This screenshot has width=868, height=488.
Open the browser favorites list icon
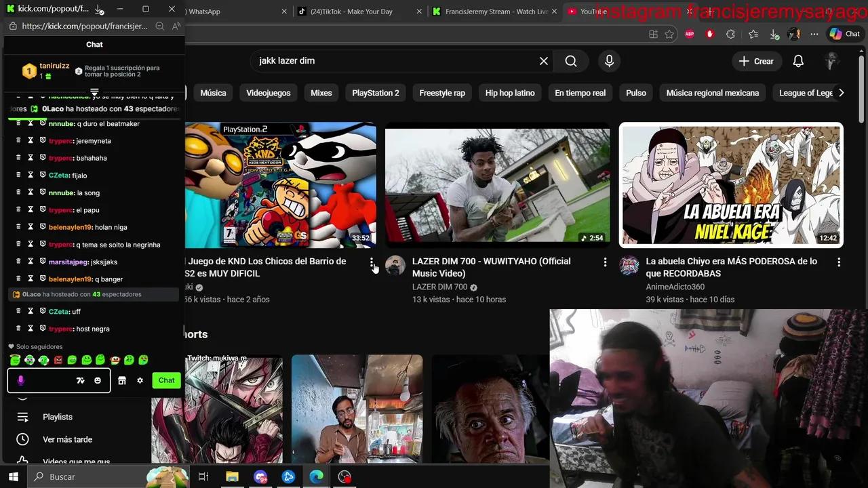[x=753, y=34]
